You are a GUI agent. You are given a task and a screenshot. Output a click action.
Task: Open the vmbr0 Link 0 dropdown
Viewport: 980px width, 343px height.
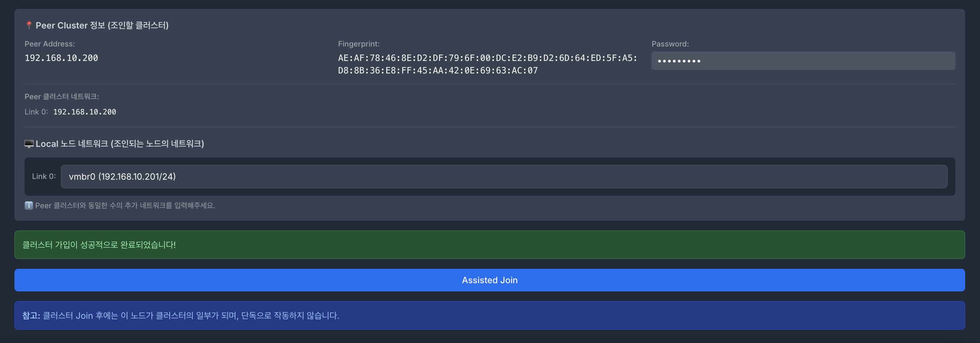point(504,177)
